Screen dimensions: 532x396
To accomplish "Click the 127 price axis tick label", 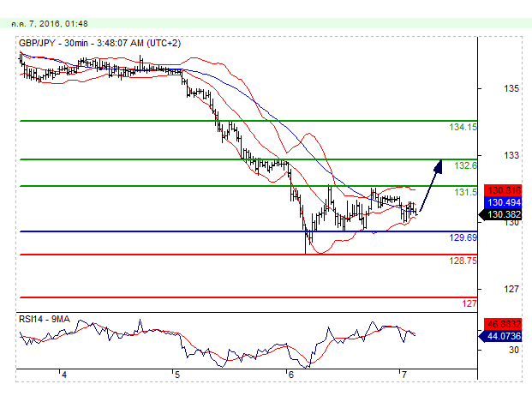I will click(511, 289).
